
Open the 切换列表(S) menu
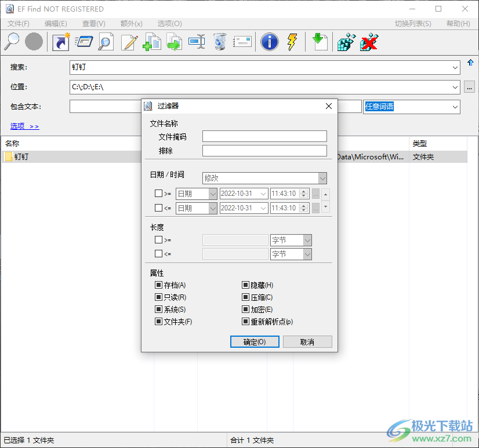point(413,24)
